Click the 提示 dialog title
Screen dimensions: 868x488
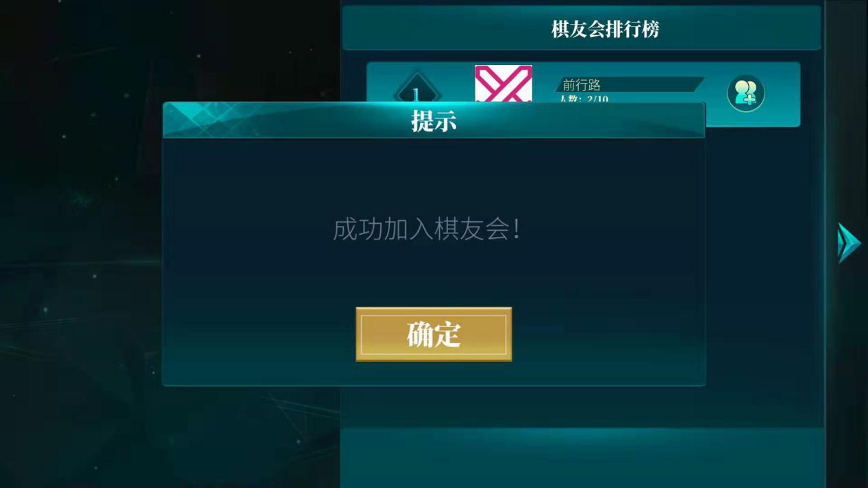click(434, 120)
